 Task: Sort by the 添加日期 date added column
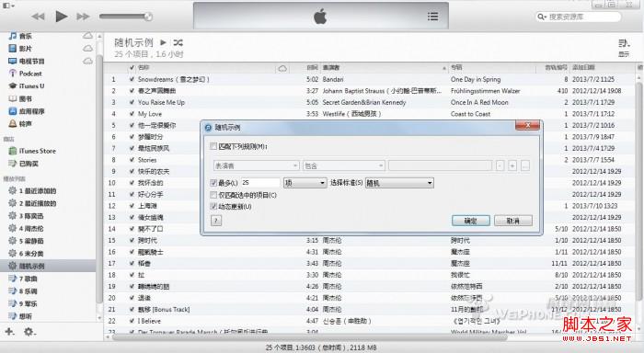pyautogui.click(x=602, y=68)
